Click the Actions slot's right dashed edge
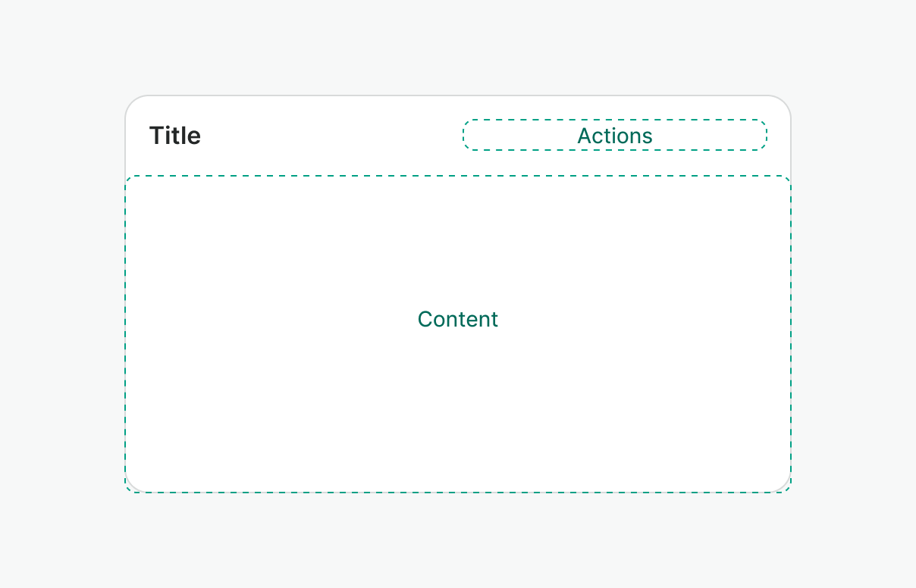 coord(767,136)
